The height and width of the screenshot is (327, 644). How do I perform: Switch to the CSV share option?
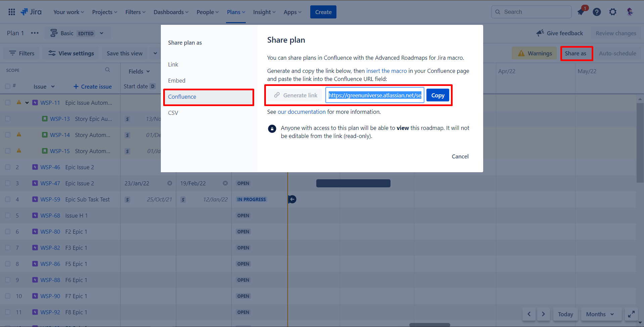(173, 112)
